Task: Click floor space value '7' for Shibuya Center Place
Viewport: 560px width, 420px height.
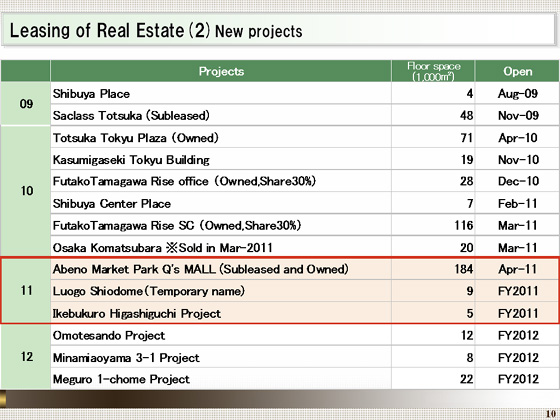Action: pos(470,204)
